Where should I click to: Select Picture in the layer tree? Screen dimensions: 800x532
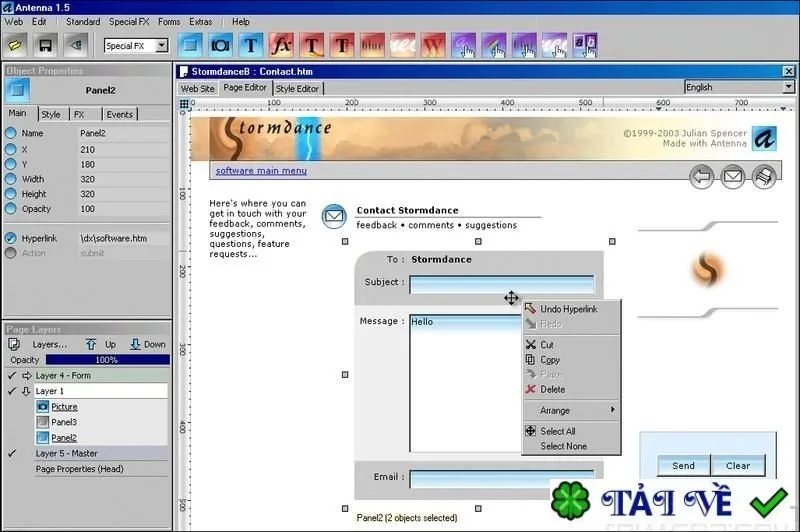click(x=64, y=407)
